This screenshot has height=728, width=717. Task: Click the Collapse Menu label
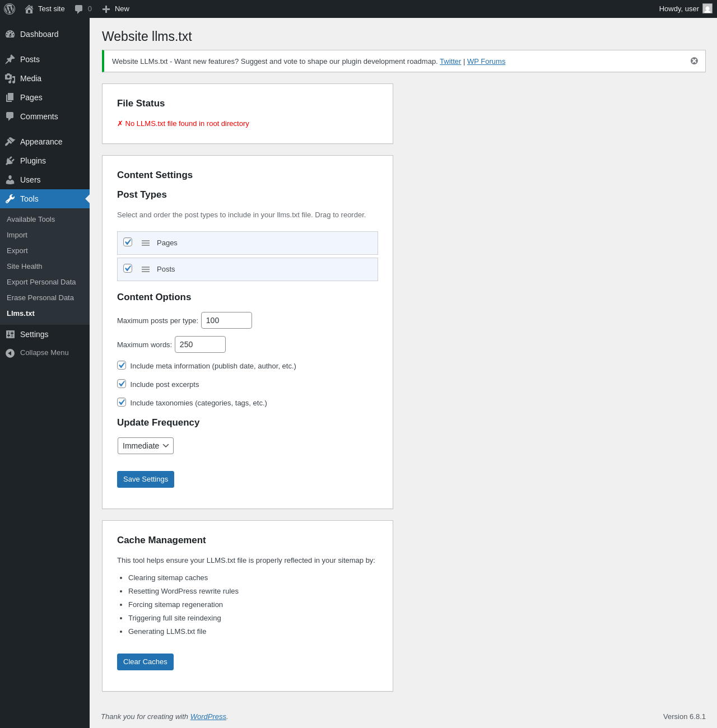pyautogui.click(x=44, y=353)
